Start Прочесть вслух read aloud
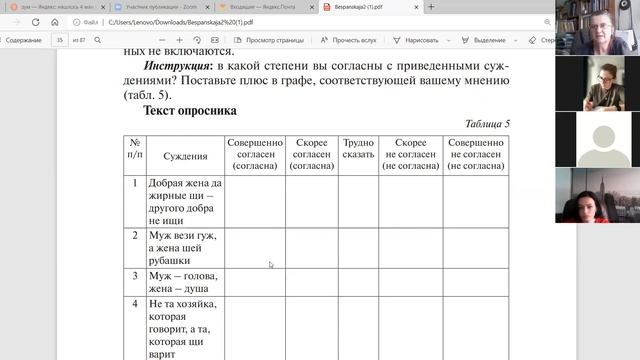The image size is (640, 360). (x=348, y=40)
